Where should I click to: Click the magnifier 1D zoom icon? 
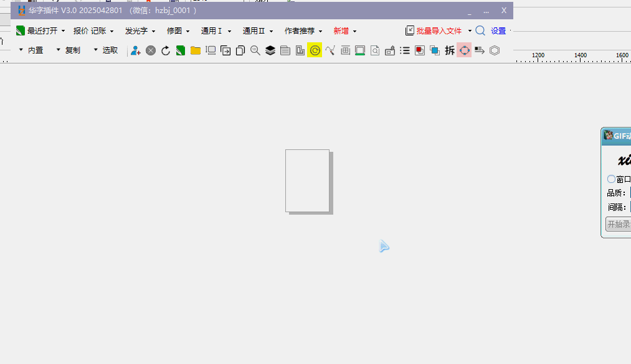pyautogui.click(x=255, y=50)
